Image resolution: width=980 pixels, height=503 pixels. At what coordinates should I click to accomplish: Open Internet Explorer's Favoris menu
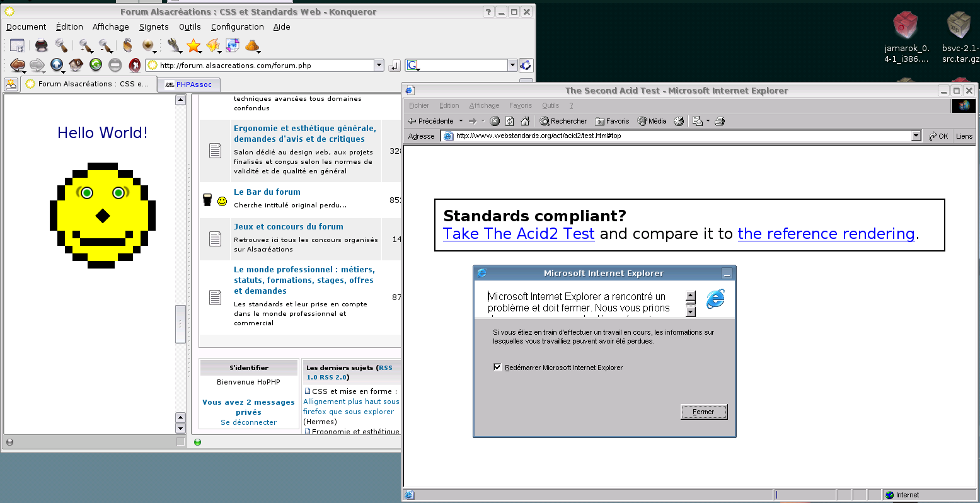point(521,105)
